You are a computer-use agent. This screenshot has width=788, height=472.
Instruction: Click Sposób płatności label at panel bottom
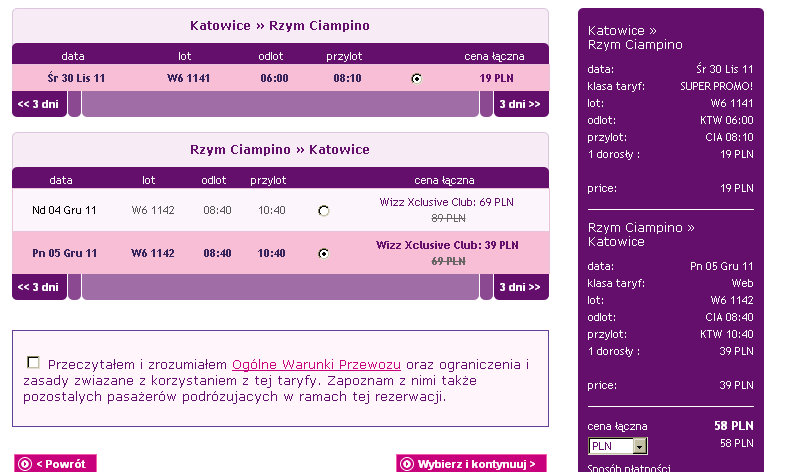click(x=629, y=468)
